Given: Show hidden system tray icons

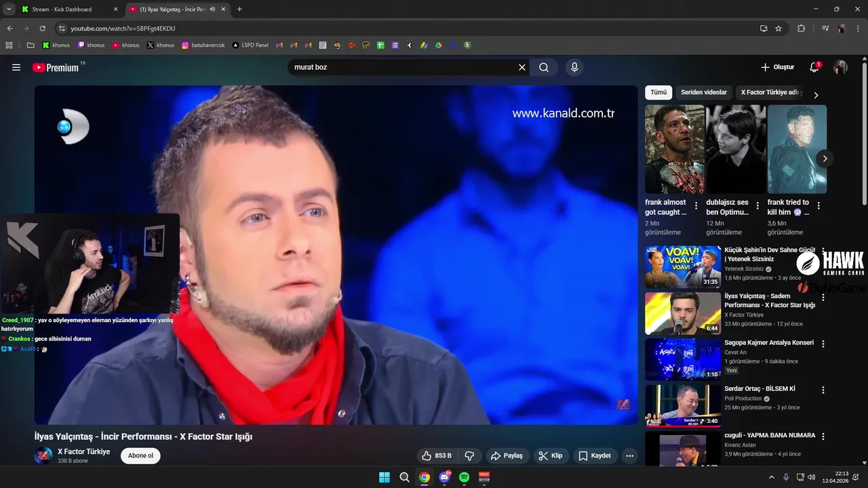Looking at the screenshot, I should click(771, 477).
